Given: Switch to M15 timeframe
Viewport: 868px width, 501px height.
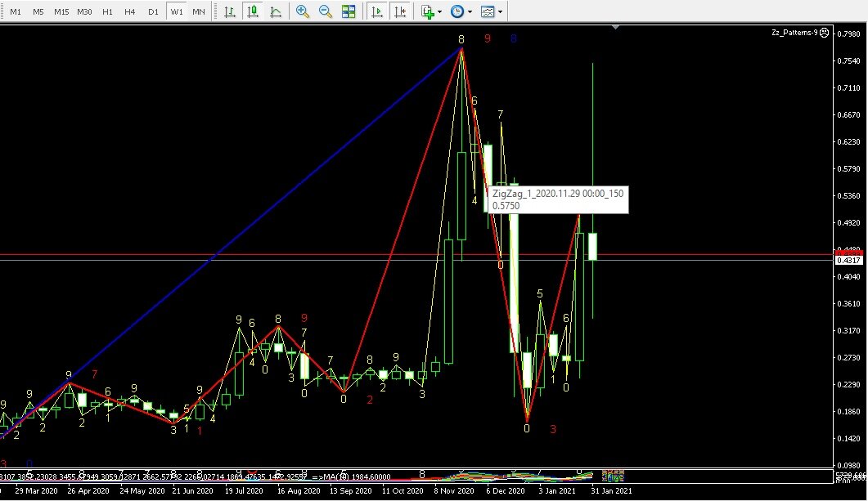Looking at the screenshot, I should click(x=61, y=11).
